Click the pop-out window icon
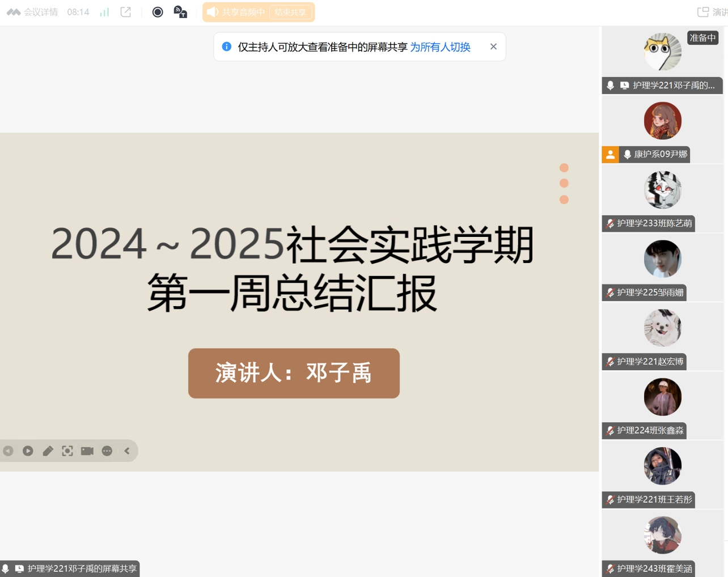This screenshot has width=728, height=577. (x=126, y=12)
